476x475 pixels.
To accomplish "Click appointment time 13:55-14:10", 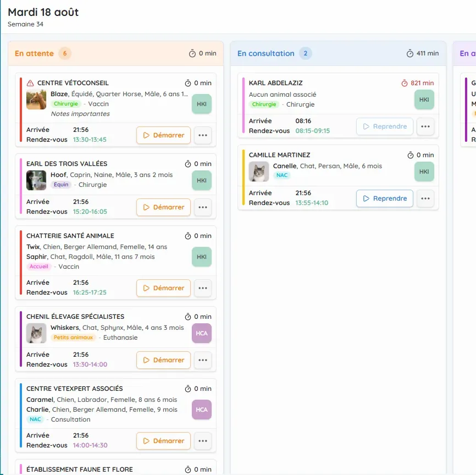I will pos(312,203).
